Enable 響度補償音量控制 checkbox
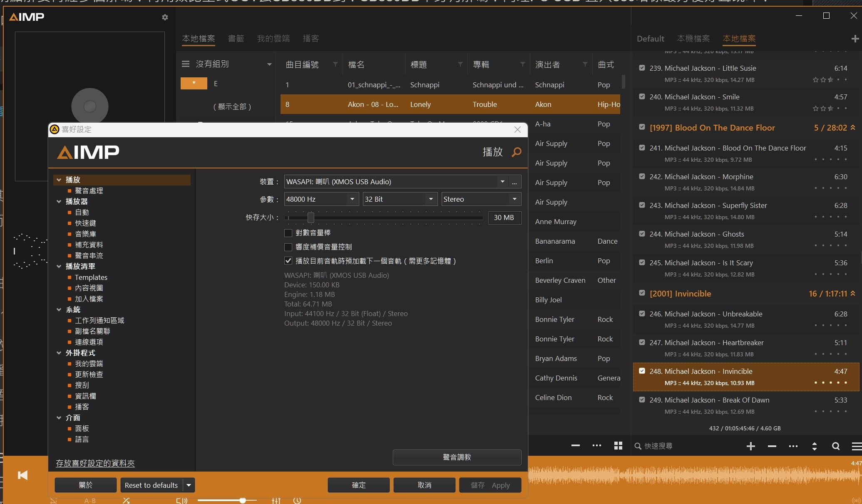This screenshot has height=504, width=862. pyautogui.click(x=288, y=247)
